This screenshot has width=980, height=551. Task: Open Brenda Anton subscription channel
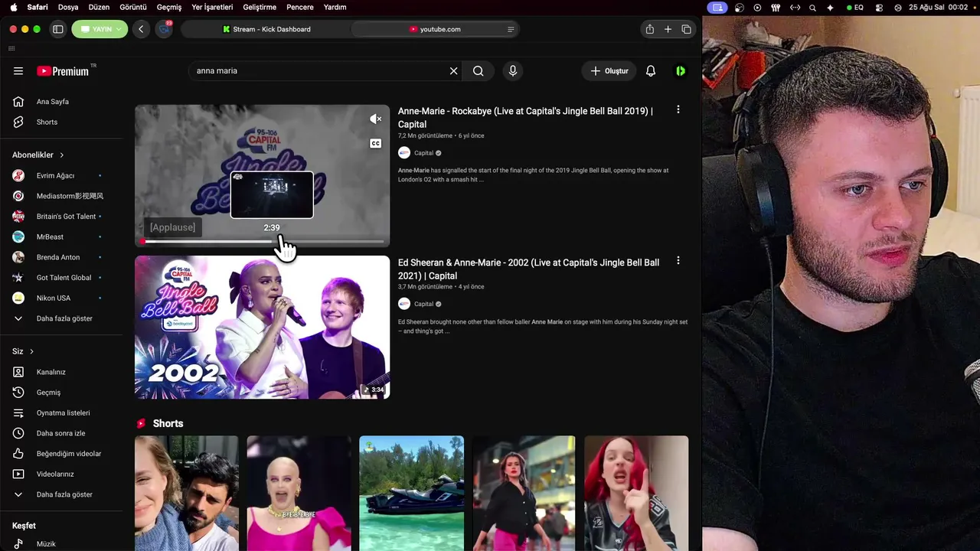(61, 257)
